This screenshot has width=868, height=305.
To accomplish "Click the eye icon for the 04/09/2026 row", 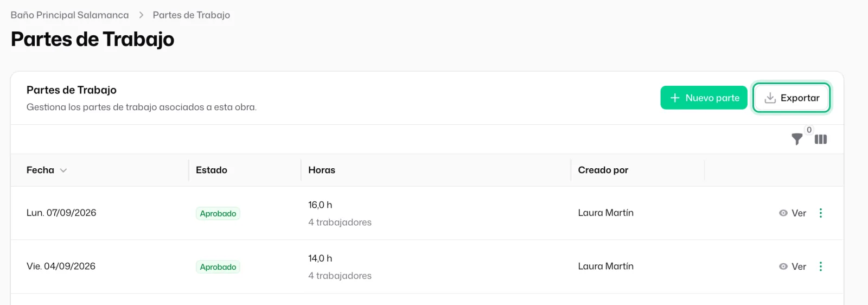I will 783,266.
